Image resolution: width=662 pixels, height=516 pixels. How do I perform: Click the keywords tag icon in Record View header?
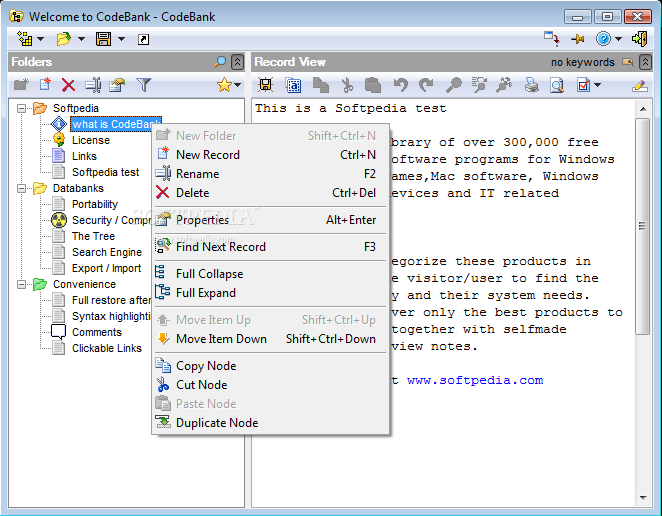(628, 62)
